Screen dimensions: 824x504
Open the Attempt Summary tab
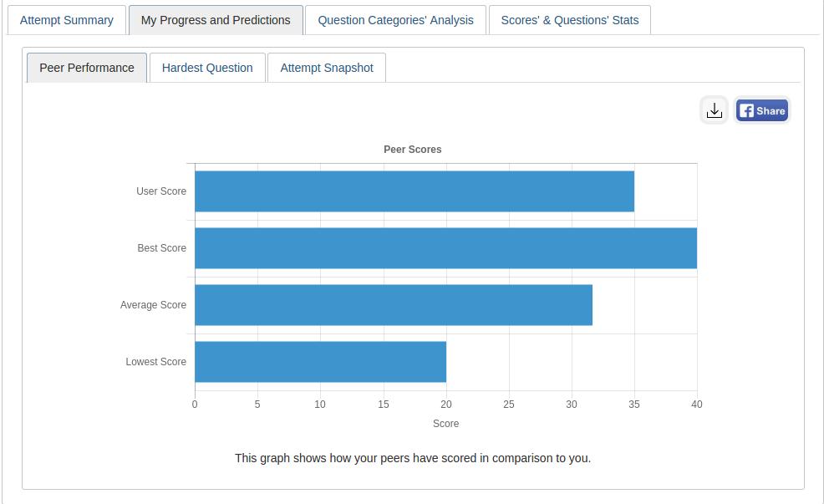(x=67, y=20)
